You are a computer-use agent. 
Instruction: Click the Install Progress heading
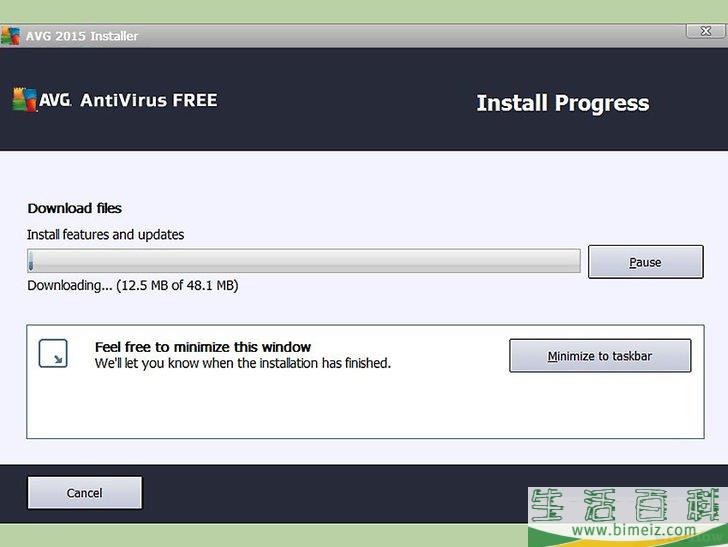(563, 103)
